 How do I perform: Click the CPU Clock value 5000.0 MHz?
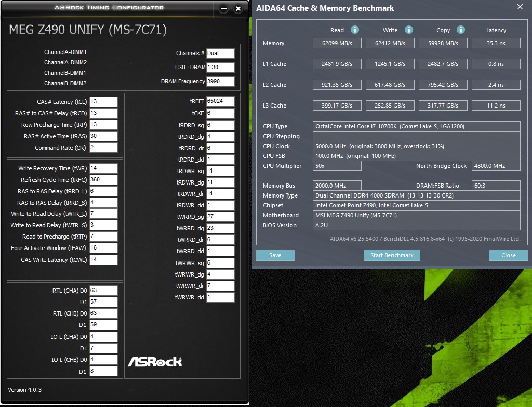pos(416,146)
